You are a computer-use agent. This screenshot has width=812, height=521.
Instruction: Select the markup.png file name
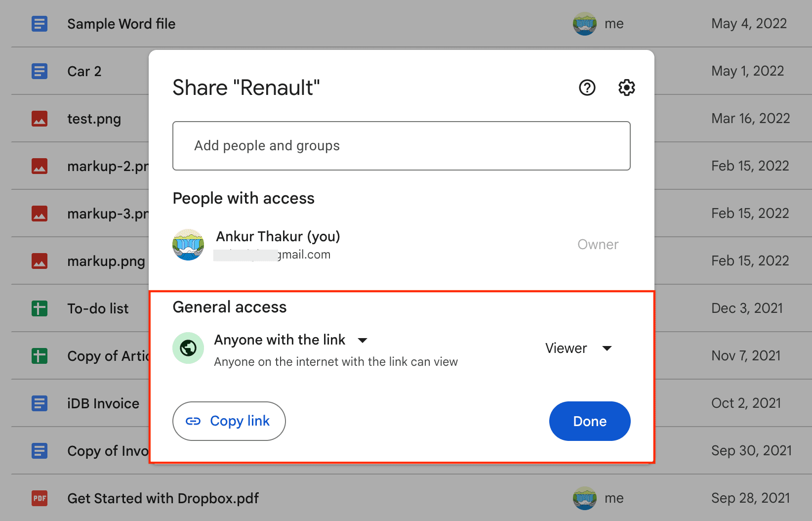coord(106,261)
